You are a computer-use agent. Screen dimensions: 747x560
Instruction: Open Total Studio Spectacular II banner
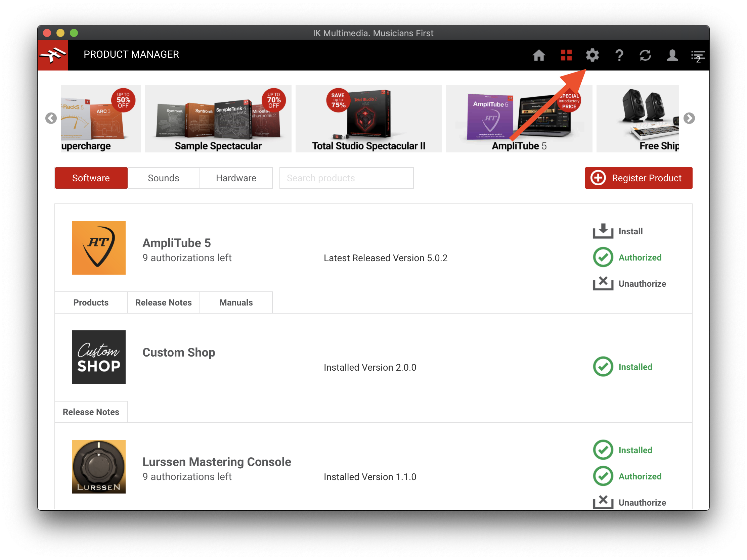click(x=368, y=119)
